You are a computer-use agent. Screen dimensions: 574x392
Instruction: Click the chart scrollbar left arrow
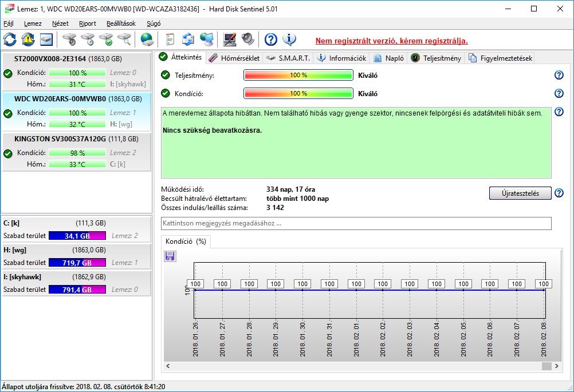pyautogui.click(x=168, y=366)
